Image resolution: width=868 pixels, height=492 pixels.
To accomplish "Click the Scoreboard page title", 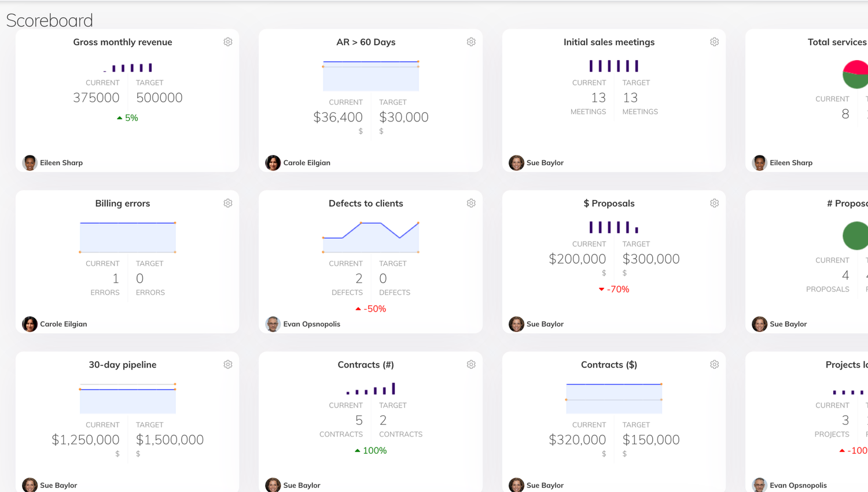I will click(x=49, y=20).
